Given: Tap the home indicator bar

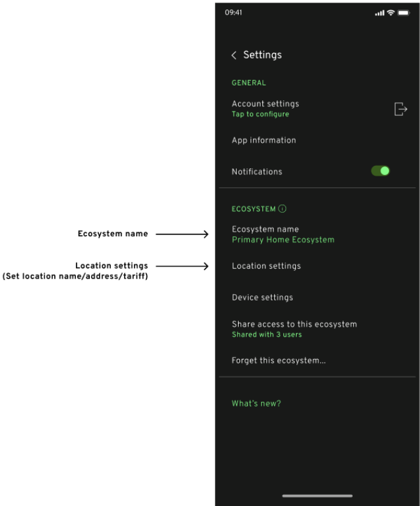Looking at the screenshot, I should 317,495.
